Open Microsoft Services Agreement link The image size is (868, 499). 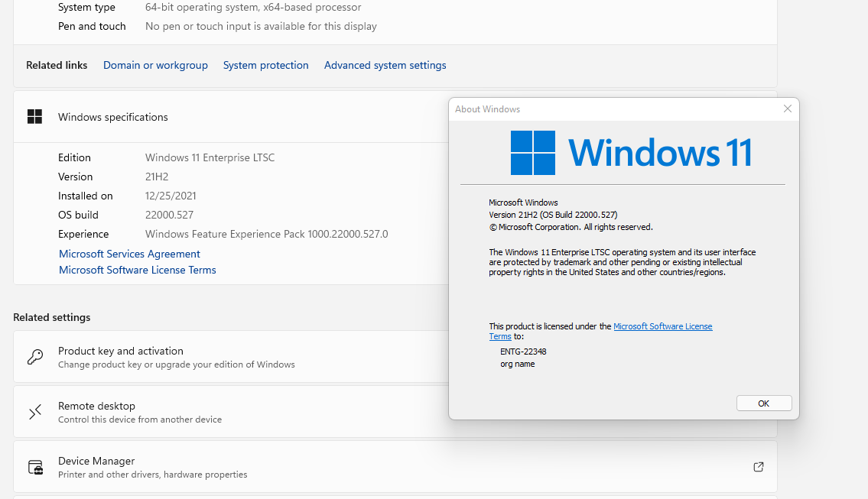pyautogui.click(x=129, y=254)
